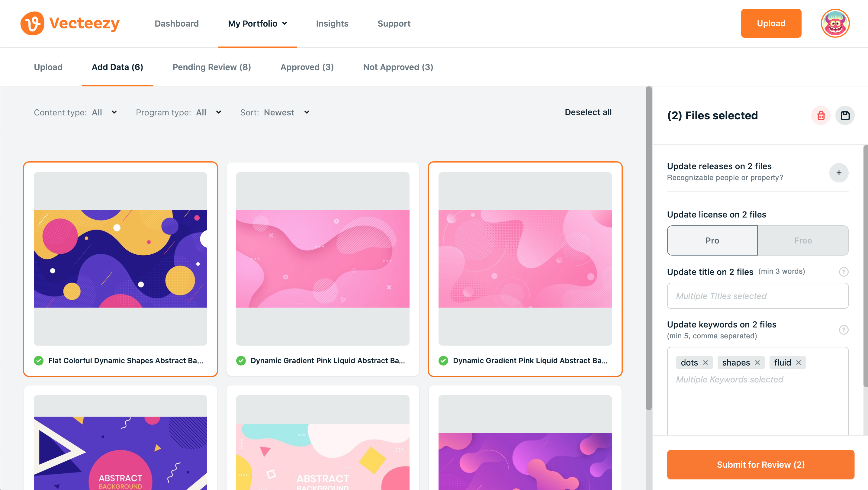The height and width of the screenshot is (490, 868).
Task: Select Free license option
Action: click(803, 240)
